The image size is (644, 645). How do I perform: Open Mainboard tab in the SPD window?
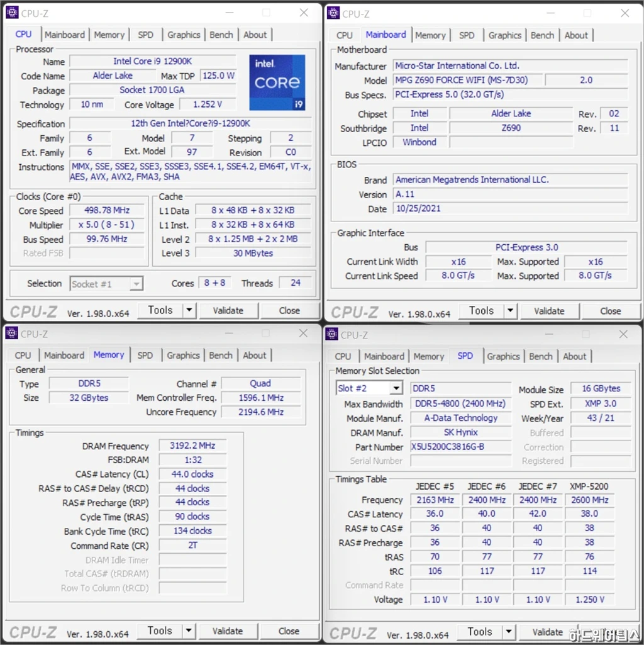click(x=384, y=357)
